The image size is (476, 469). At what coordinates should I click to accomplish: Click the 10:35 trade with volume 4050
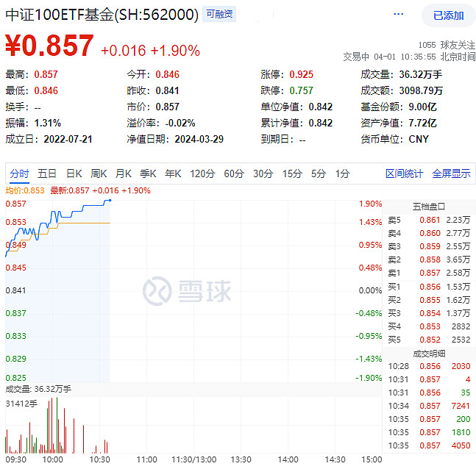429,445
